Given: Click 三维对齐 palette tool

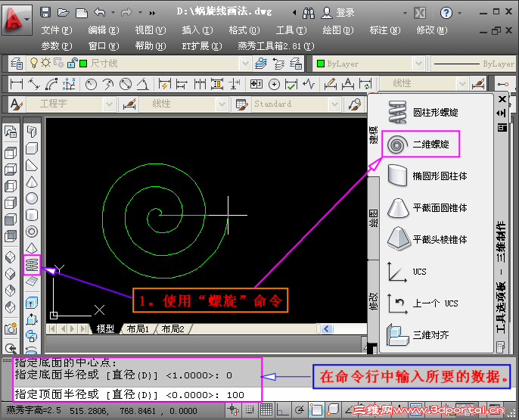Looking at the screenshot, I should pyautogui.click(x=418, y=334).
